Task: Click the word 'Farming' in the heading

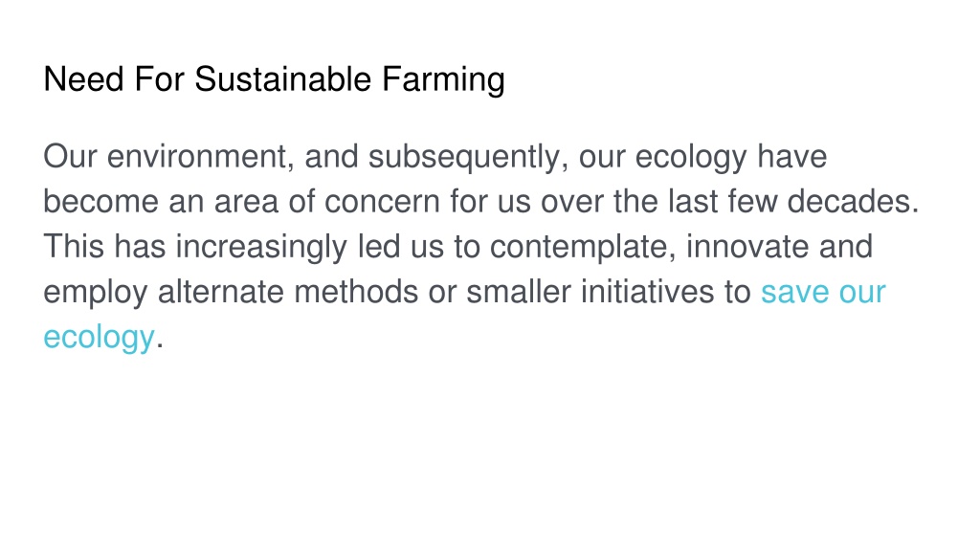Action: tap(443, 80)
